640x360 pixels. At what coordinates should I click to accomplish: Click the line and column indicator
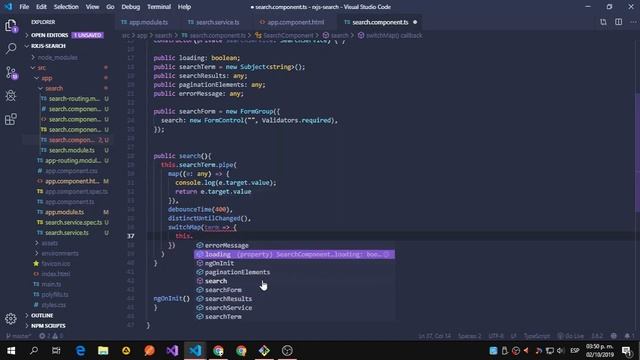434,336
